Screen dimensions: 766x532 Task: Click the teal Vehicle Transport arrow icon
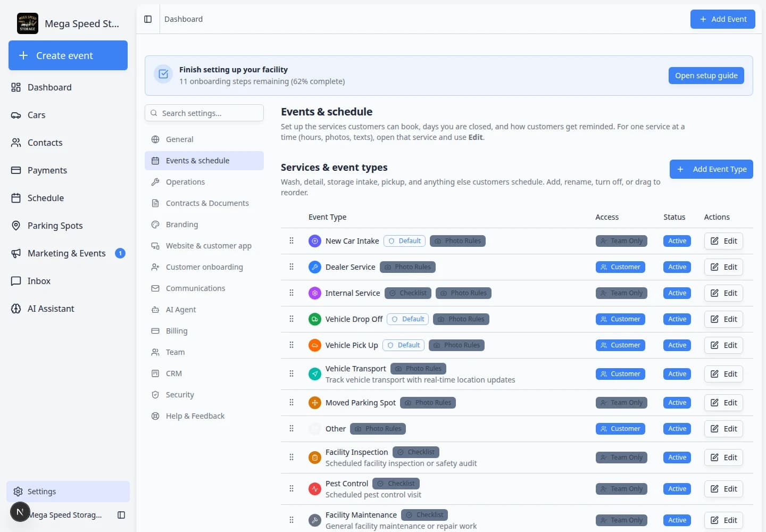click(x=315, y=374)
